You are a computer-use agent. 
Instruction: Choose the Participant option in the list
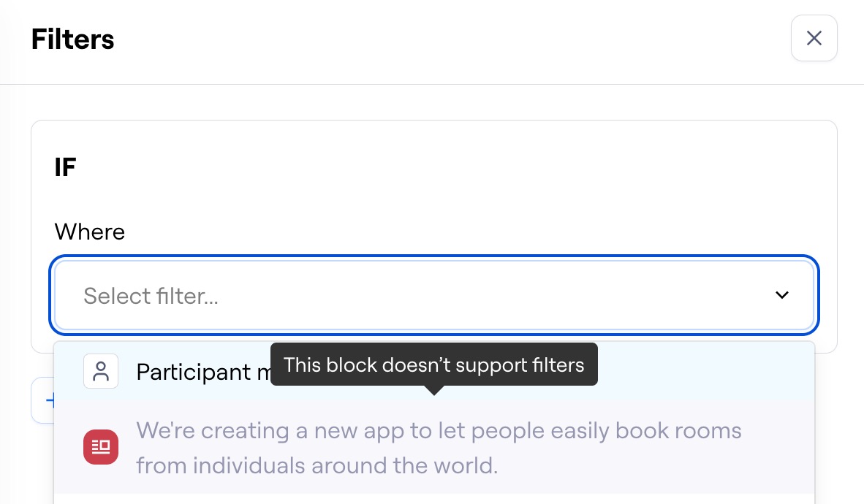(434, 371)
